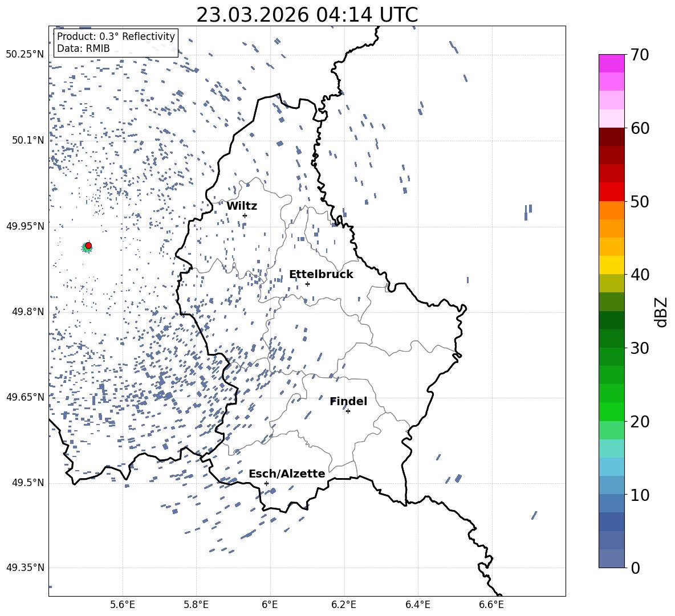675x616 pixels.
Task: Click the 70 tick label on colorbar
Action: 642,55
